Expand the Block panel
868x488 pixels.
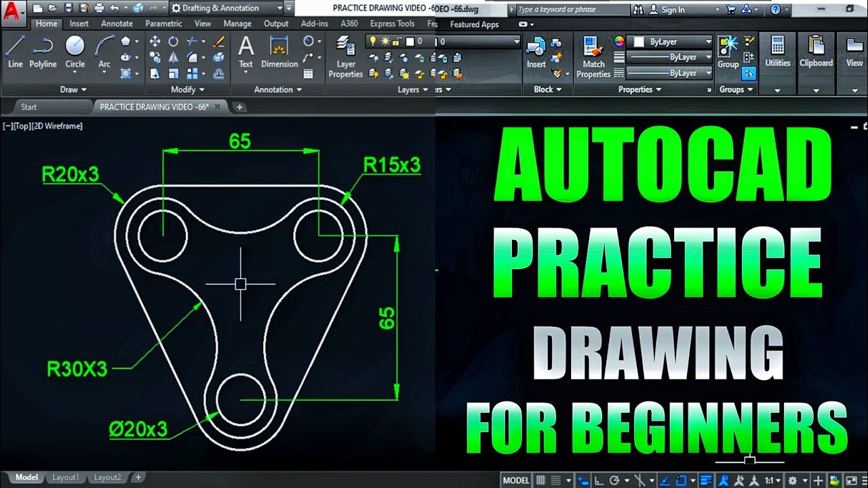pyautogui.click(x=548, y=89)
